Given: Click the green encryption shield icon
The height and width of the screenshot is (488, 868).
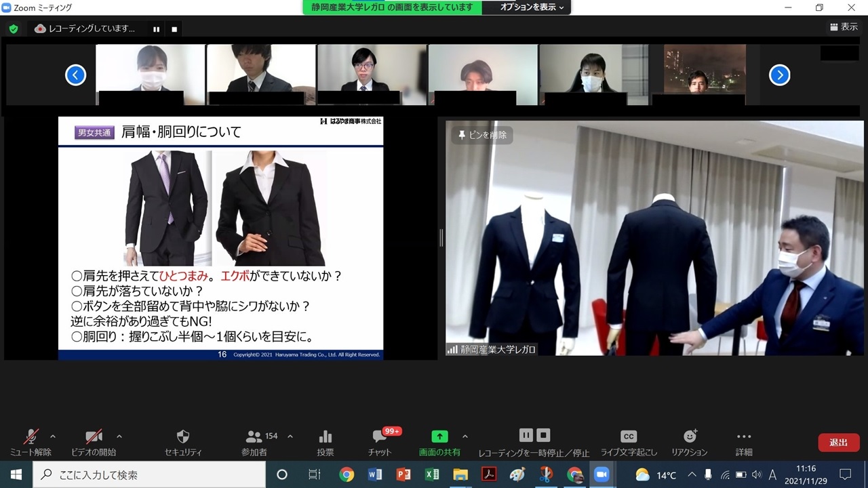Looking at the screenshot, I should (x=14, y=29).
